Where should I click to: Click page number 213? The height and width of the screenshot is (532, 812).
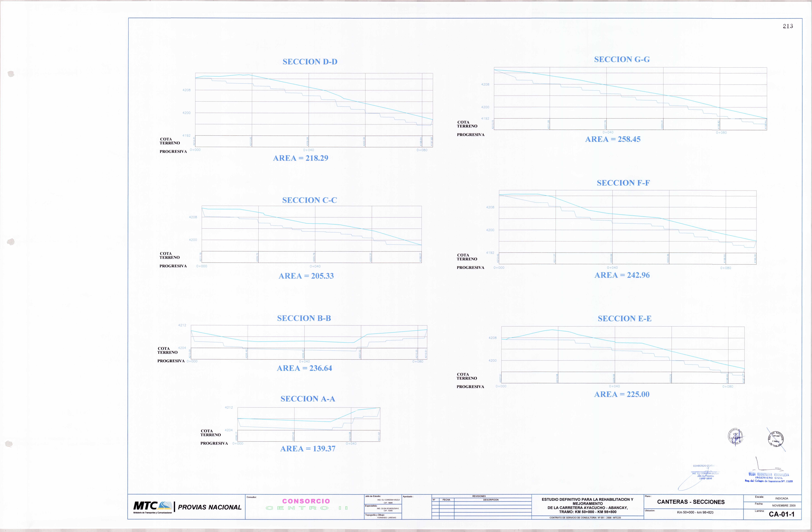click(x=788, y=26)
